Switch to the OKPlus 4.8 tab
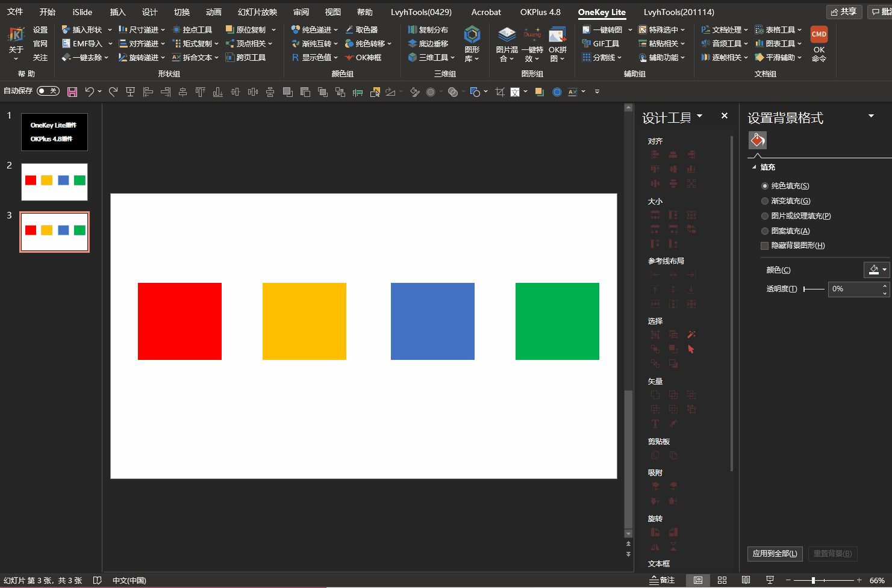The width and height of the screenshot is (892, 588). (x=540, y=12)
